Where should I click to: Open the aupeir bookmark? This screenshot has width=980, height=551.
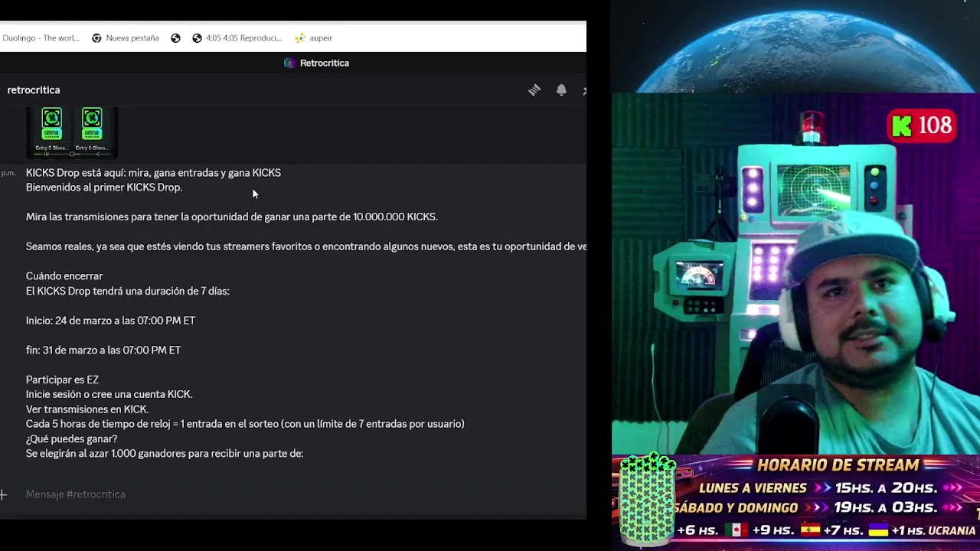click(314, 37)
